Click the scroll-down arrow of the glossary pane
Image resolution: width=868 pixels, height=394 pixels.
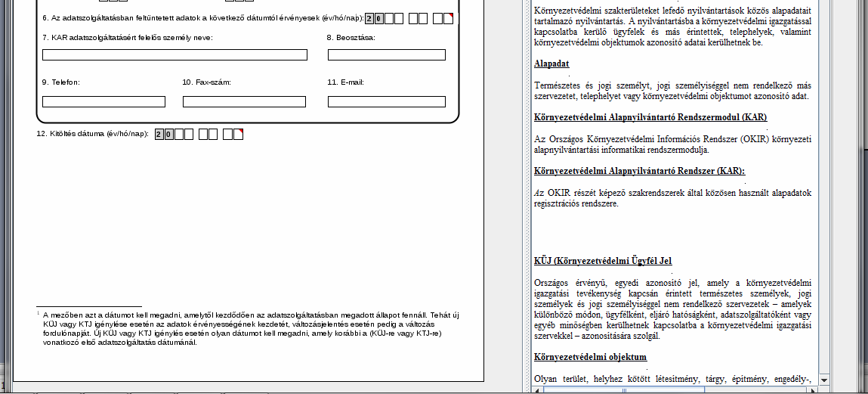[823, 380]
